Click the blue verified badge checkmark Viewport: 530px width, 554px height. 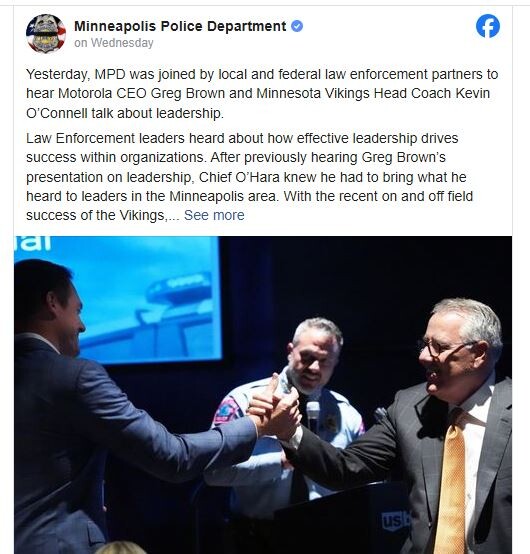click(x=297, y=26)
